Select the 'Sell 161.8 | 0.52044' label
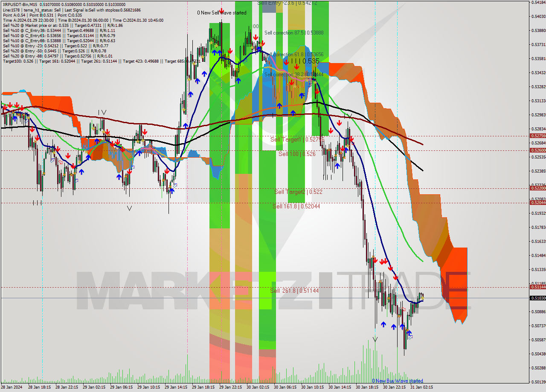Image resolution: width=546 pixels, height=392 pixels. (296, 206)
